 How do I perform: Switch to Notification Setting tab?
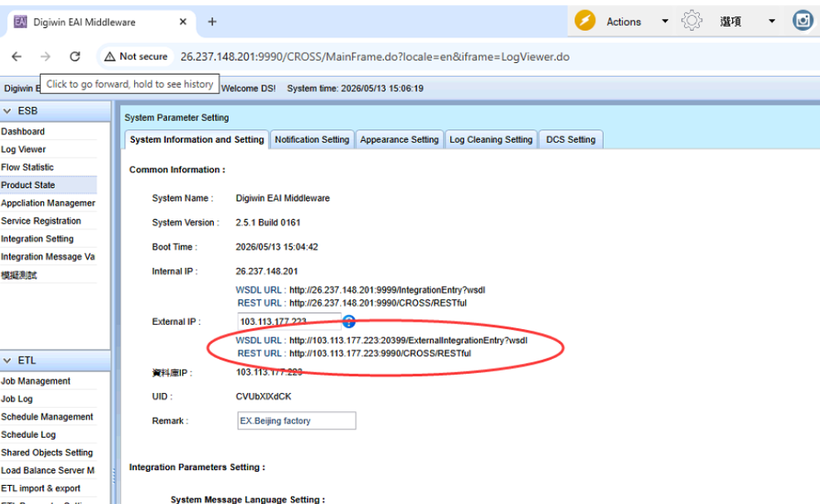coord(312,139)
